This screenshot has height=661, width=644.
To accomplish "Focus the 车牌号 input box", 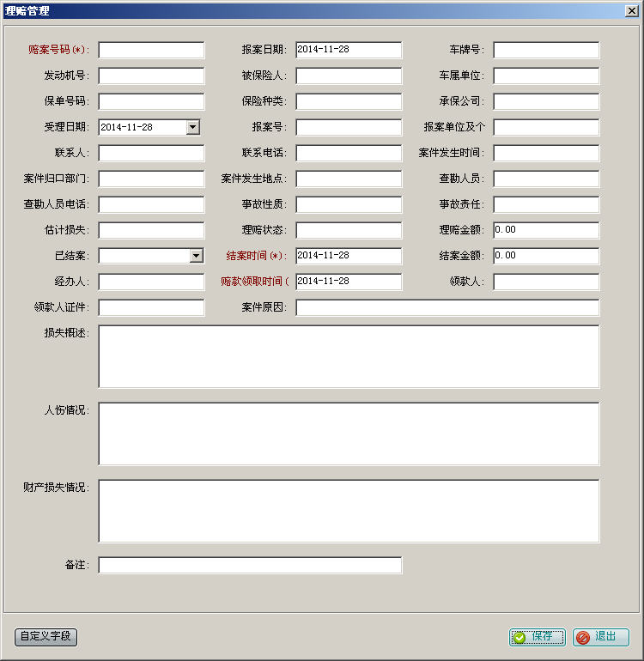I will point(546,50).
